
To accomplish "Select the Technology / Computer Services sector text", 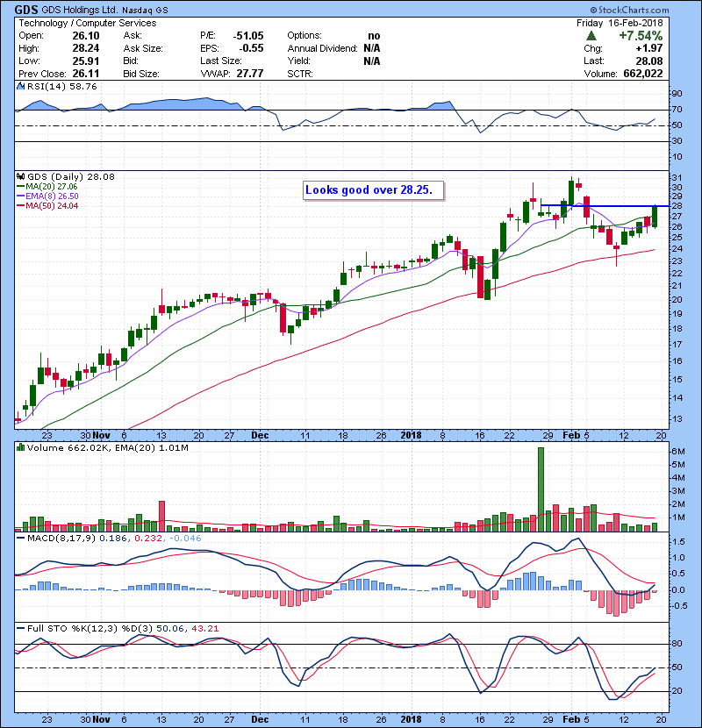I will (x=88, y=23).
